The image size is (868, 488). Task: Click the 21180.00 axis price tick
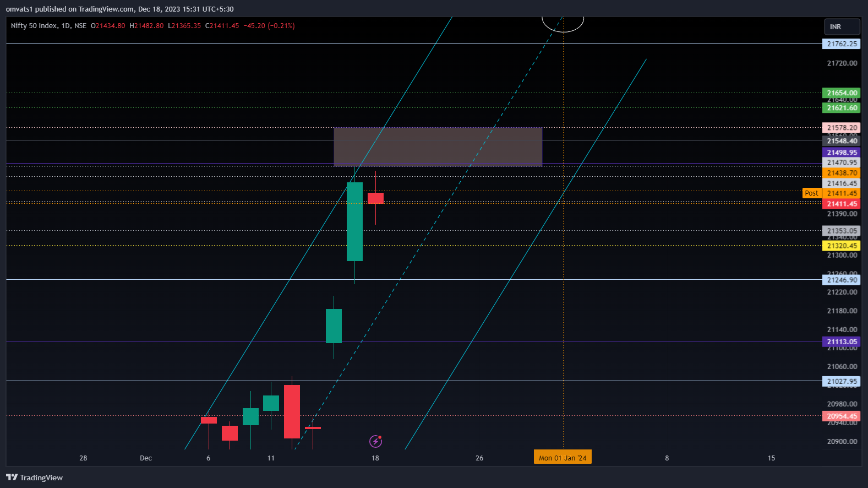coord(842,311)
